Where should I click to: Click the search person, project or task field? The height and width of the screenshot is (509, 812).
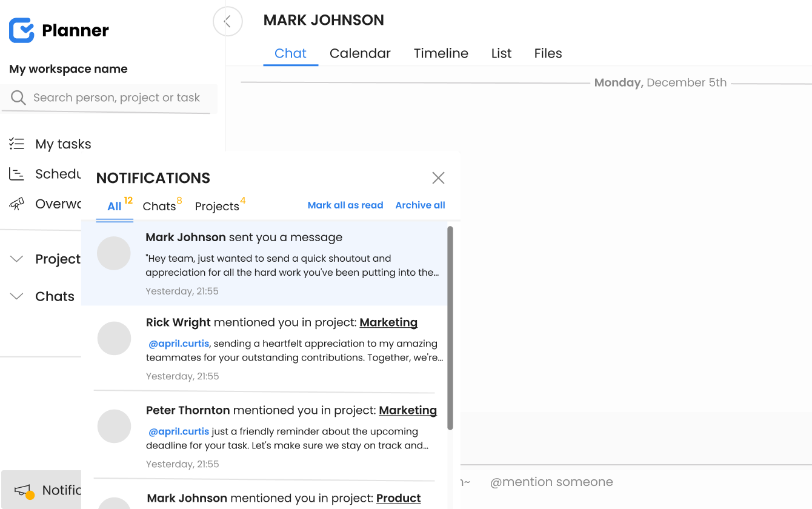point(109,98)
